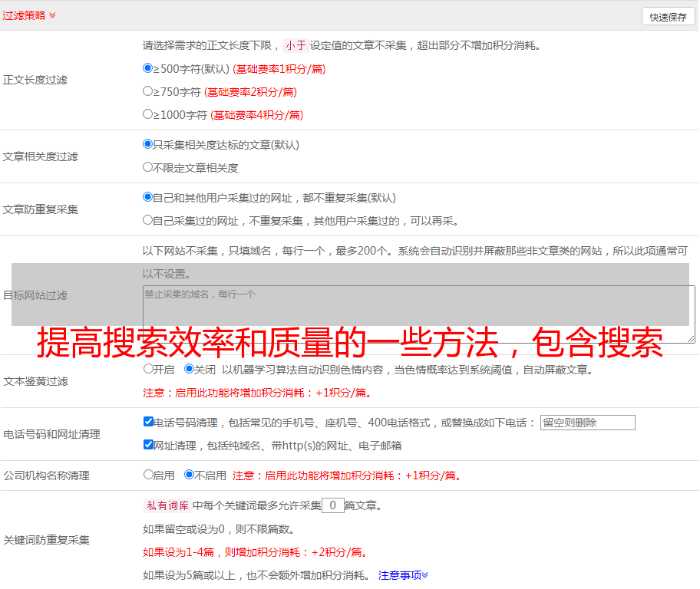Click the 公司机构名称清理 row label

click(46, 475)
